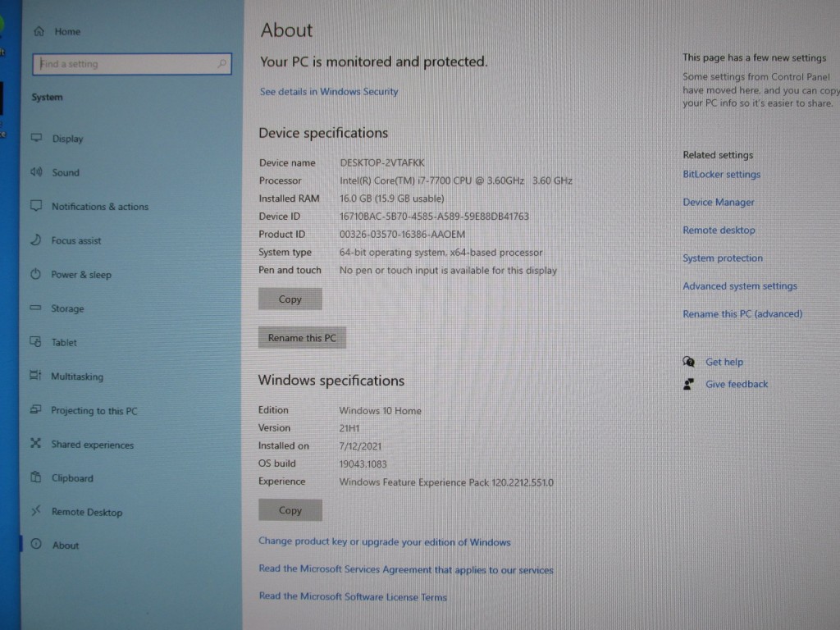This screenshot has height=630, width=840.
Task: Open Microsoft Software License Terms link
Action: [x=353, y=597]
